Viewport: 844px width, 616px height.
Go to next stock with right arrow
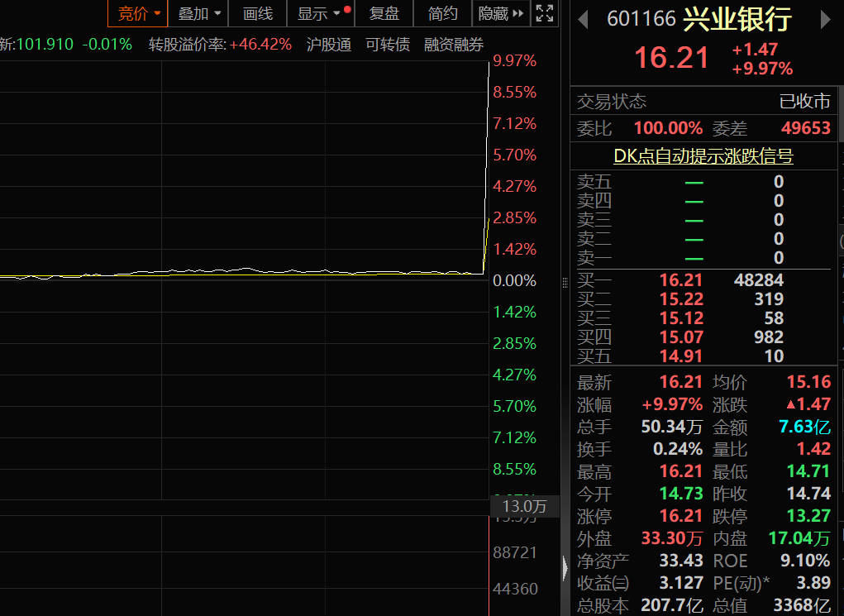coord(825,20)
